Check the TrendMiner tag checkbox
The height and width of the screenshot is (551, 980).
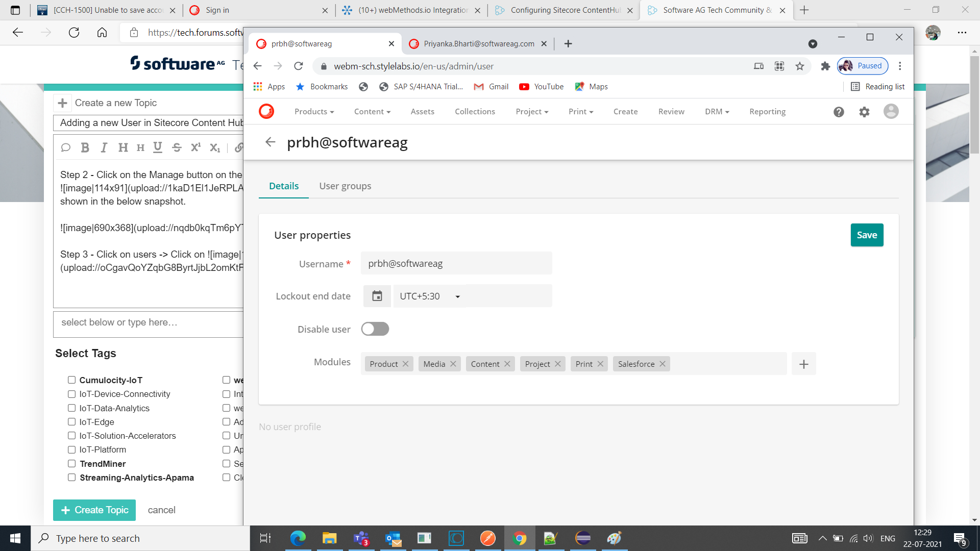pos(72,464)
